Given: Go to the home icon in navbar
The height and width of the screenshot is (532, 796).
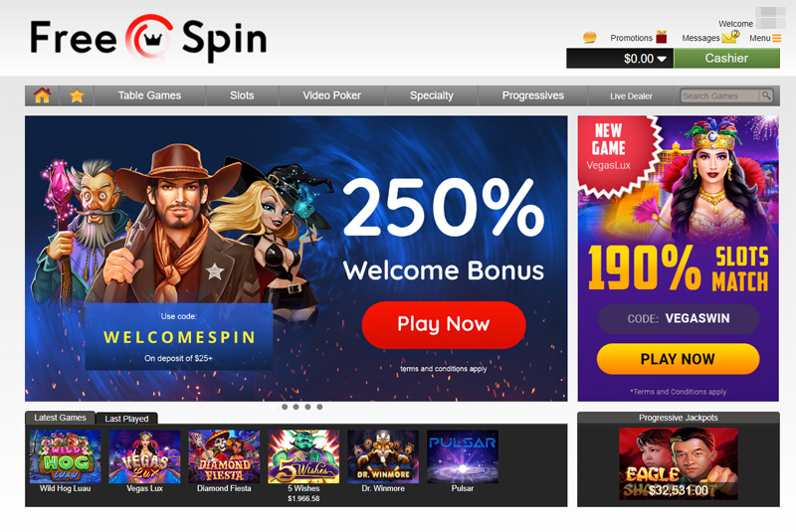Looking at the screenshot, I should tap(42, 95).
